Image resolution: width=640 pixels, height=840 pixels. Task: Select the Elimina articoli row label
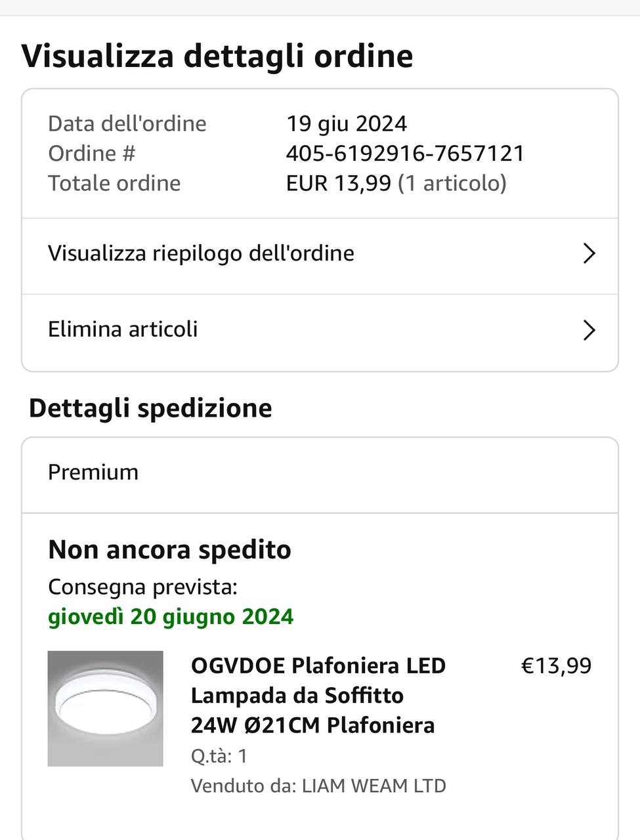pos(123,329)
